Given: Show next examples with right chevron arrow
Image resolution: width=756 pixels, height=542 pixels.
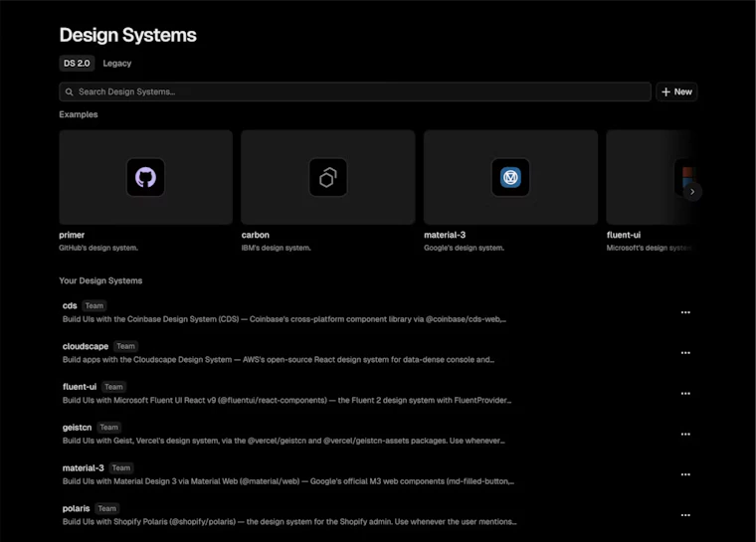Looking at the screenshot, I should tap(692, 191).
